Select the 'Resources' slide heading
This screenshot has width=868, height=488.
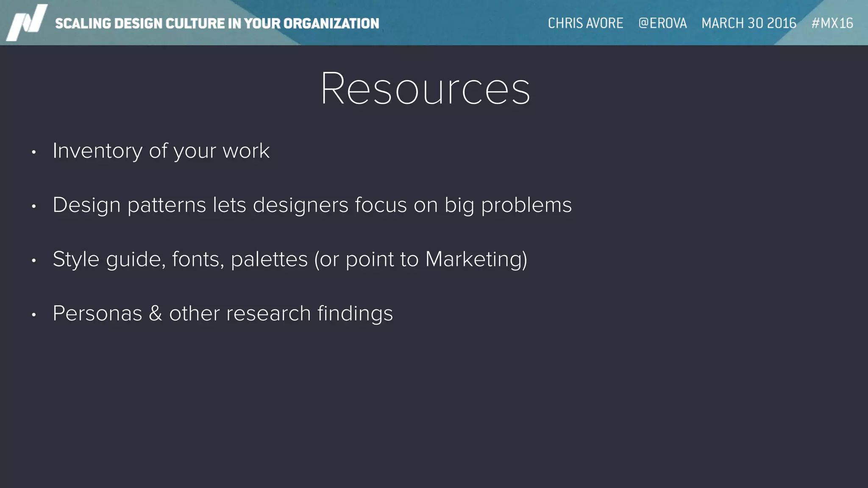click(x=425, y=89)
